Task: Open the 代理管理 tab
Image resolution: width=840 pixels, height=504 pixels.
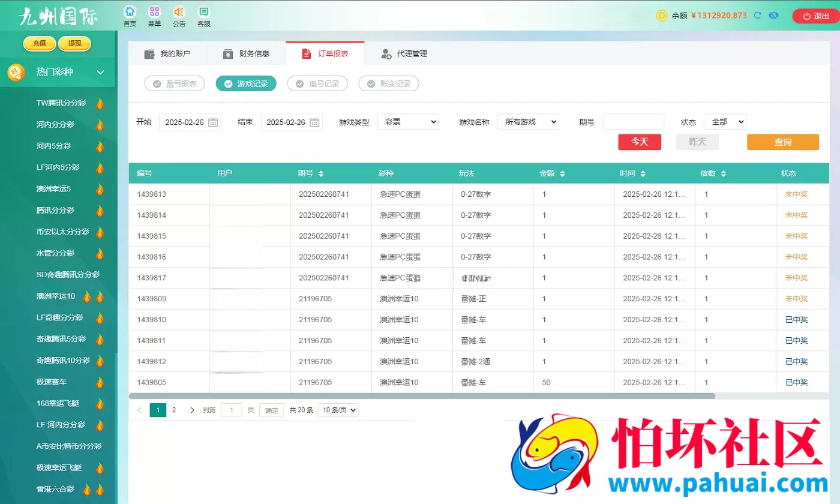Action: pos(404,53)
